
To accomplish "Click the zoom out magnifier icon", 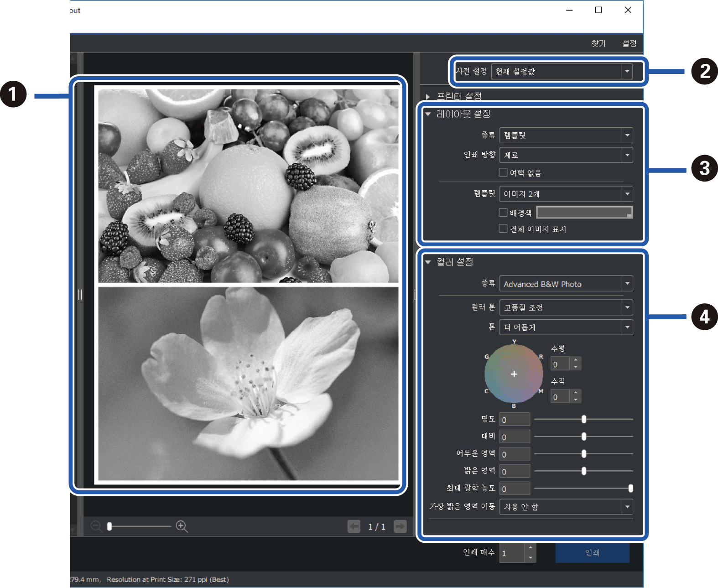I will point(96,526).
